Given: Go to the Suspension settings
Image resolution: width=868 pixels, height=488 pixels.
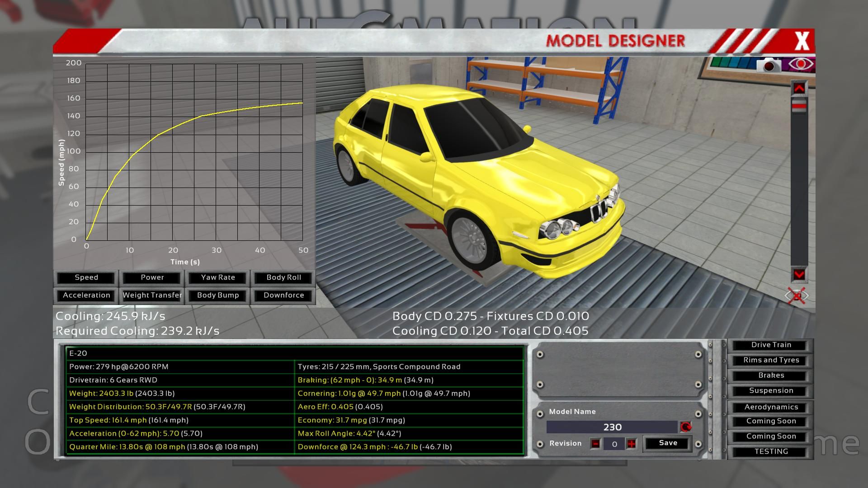Looking at the screenshot, I should tap(771, 390).
